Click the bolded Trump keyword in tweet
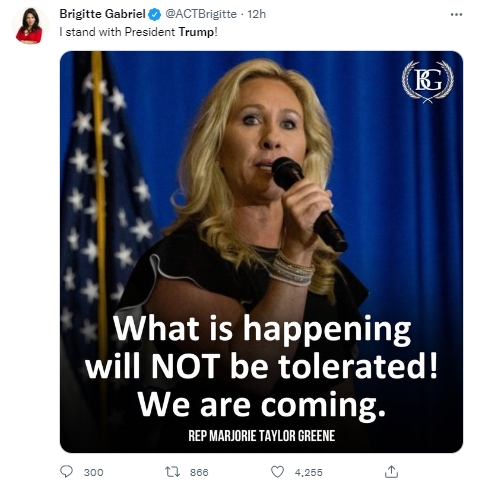477x490 pixels. point(196,32)
